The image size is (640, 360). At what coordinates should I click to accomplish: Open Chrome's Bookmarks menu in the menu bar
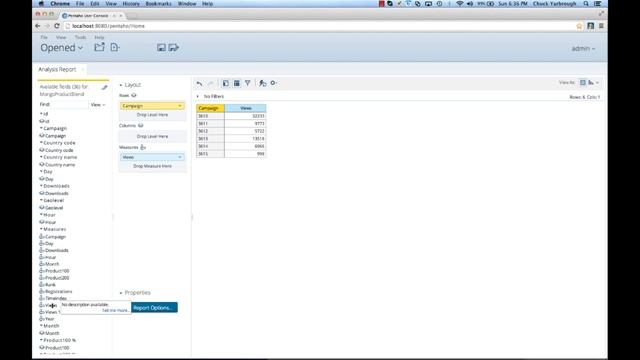158,4
